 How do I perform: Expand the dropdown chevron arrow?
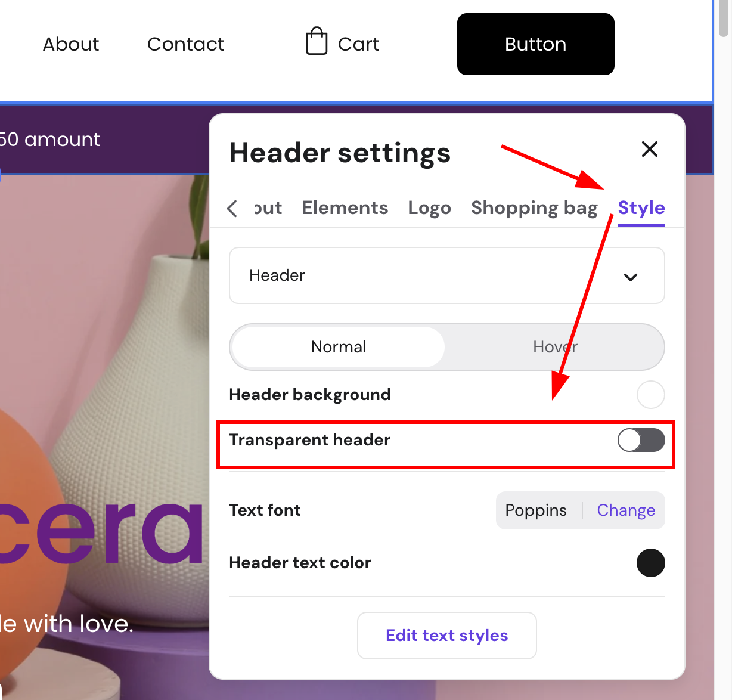(x=630, y=277)
